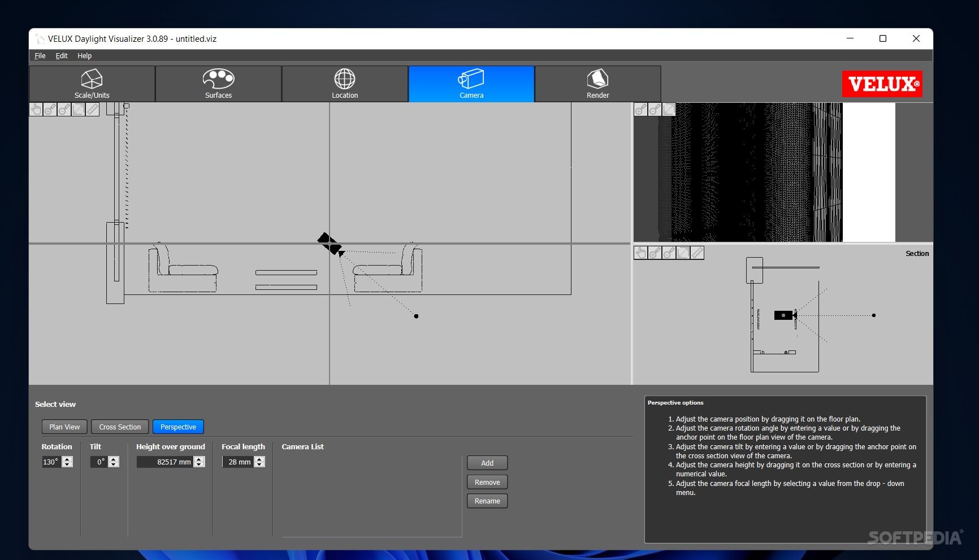979x560 pixels.
Task: Click the 'Section' label in cross-section pane
Action: click(x=917, y=253)
